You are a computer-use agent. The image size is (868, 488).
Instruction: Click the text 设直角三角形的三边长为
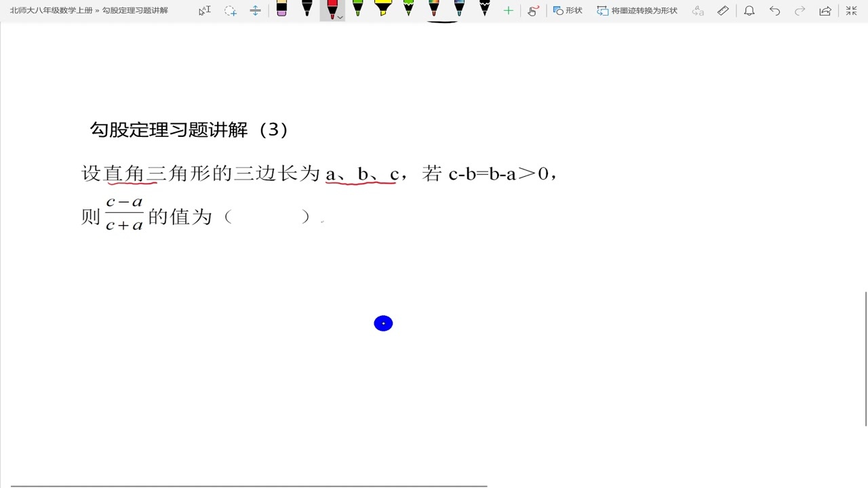pos(201,174)
